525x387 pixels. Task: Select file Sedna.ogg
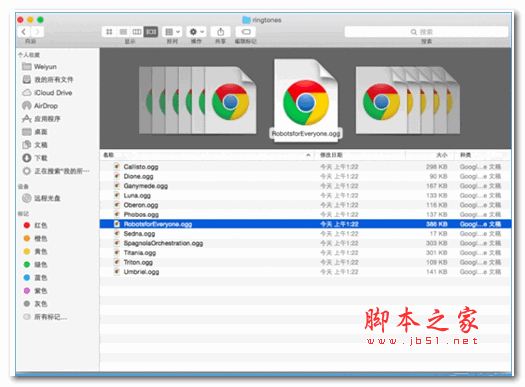[305, 233]
